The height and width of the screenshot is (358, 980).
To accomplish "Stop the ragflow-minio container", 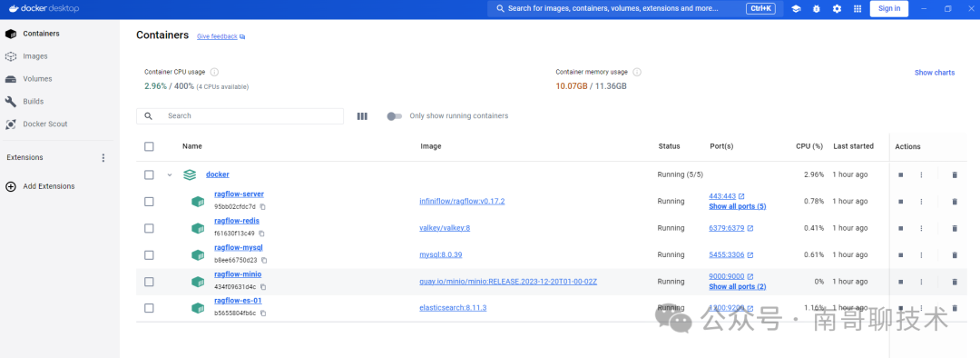I will (901, 282).
